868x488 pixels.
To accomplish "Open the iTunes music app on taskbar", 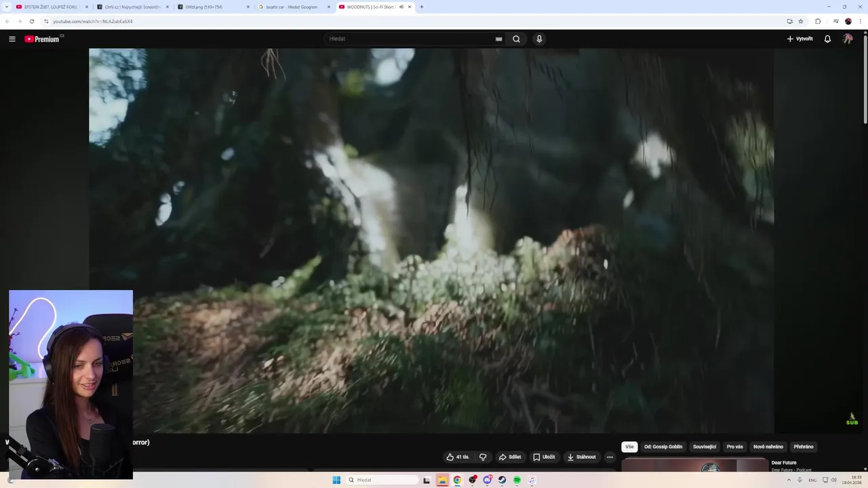I will pos(532,480).
